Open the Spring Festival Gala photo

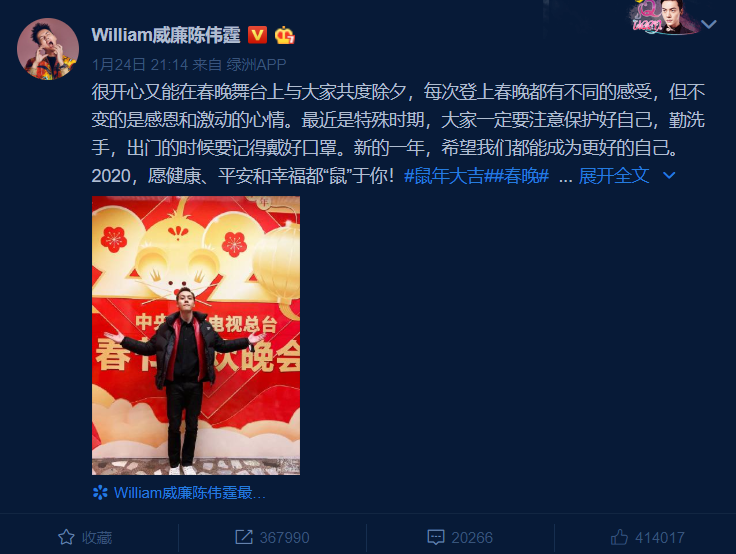tap(196, 335)
